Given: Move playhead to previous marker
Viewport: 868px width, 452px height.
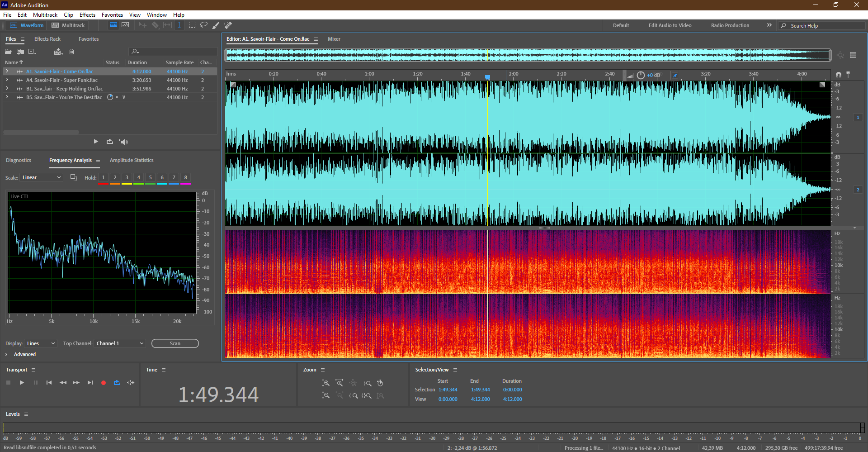Looking at the screenshot, I should point(49,383).
